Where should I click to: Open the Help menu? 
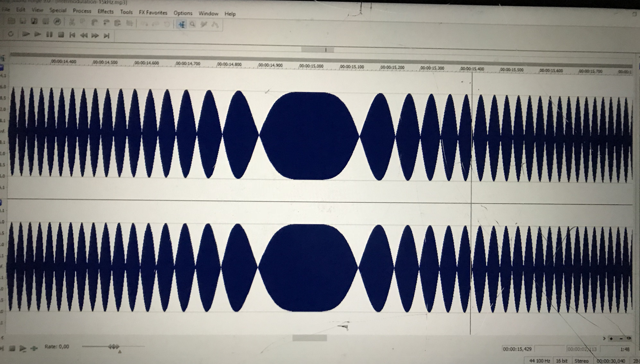(x=230, y=14)
